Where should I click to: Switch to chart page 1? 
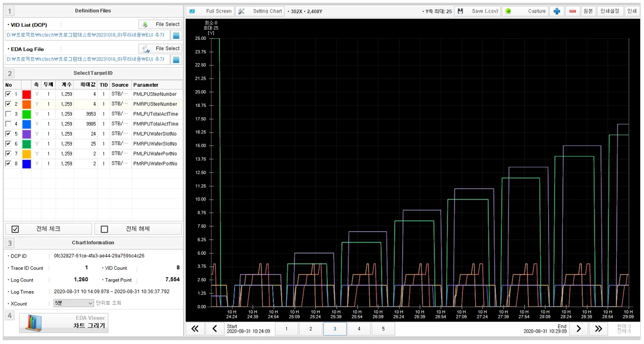tap(286, 329)
